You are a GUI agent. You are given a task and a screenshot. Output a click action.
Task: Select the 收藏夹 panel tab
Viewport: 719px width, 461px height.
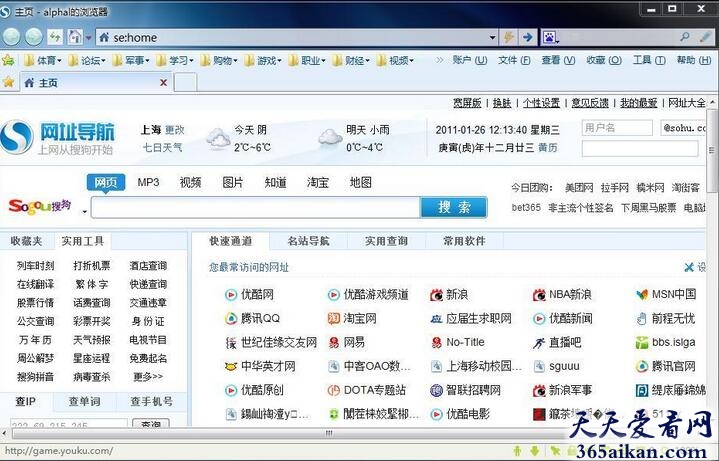point(26,241)
